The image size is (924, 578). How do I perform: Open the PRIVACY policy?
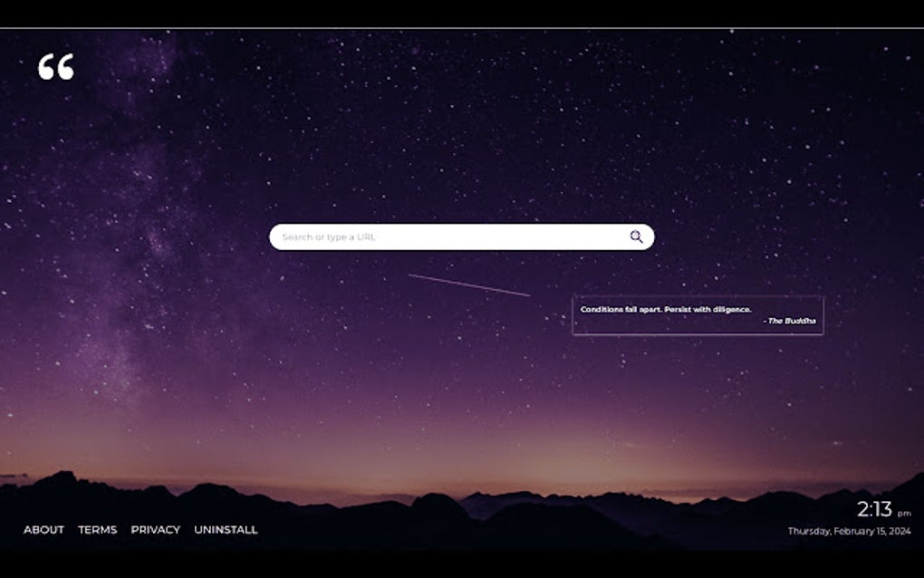pyautogui.click(x=156, y=529)
